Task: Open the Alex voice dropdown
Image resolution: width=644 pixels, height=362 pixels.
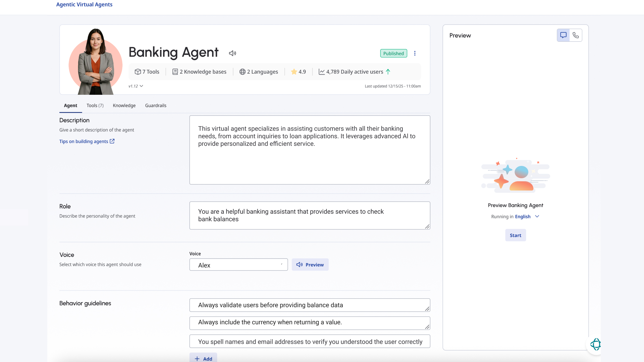Action: (238, 265)
